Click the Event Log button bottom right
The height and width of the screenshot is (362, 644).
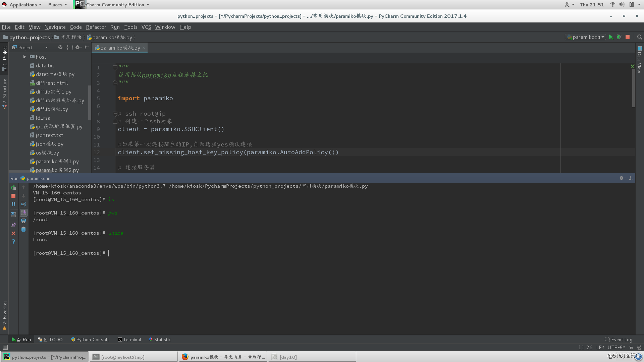coord(619,340)
